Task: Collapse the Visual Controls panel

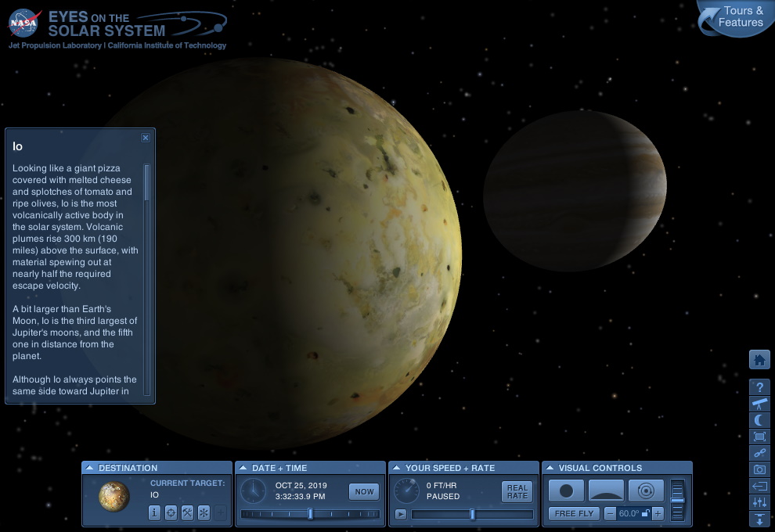Action: click(x=550, y=467)
